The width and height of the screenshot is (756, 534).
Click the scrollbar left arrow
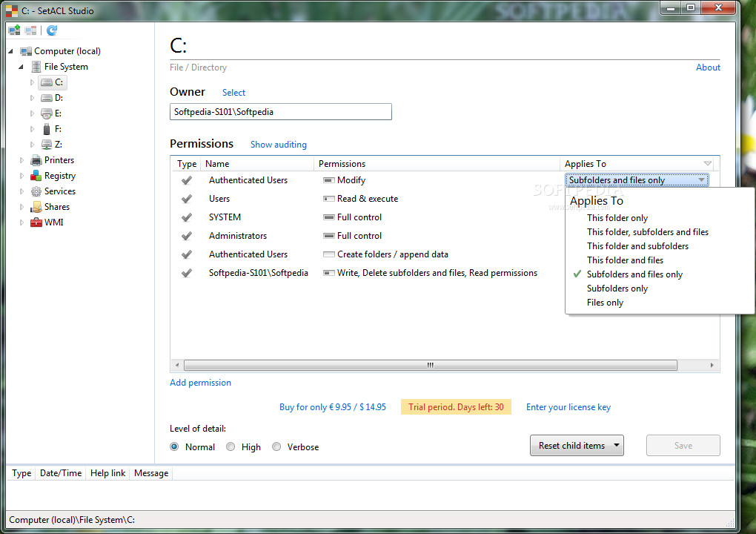coord(177,365)
